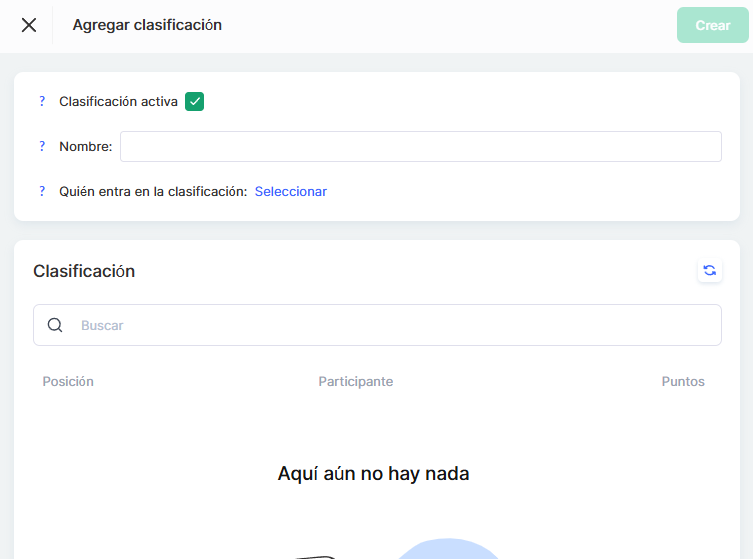This screenshot has height=559, width=753.
Task: Open help icon for Clasificación activa
Action: 42,101
